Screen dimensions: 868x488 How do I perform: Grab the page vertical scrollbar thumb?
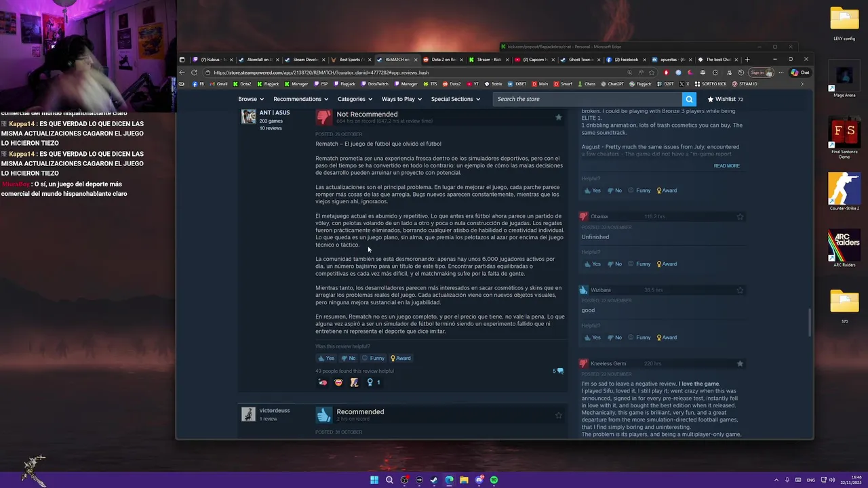(x=810, y=323)
